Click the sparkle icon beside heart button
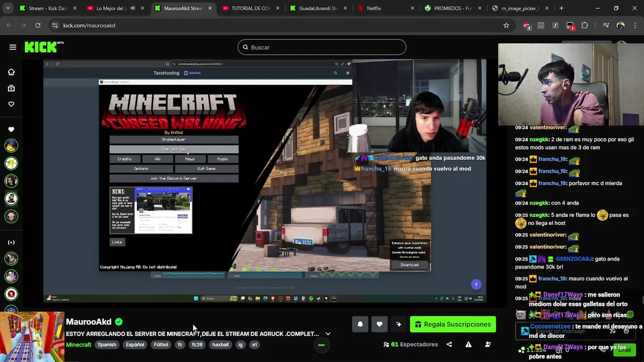The image size is (644, 362). (x=398, y=324)
